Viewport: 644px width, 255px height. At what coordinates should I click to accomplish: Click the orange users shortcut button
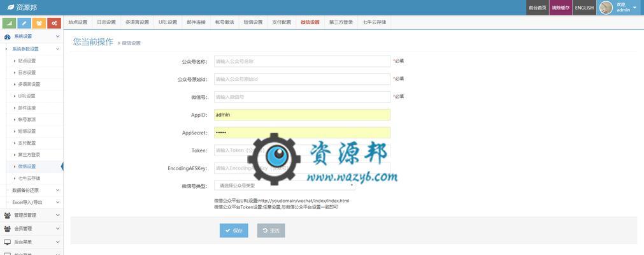pyautogui.click(x=39, y=23)
